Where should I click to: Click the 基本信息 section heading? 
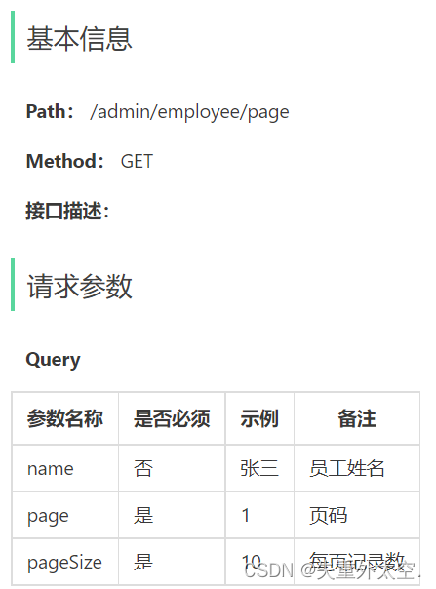[79, 38]
